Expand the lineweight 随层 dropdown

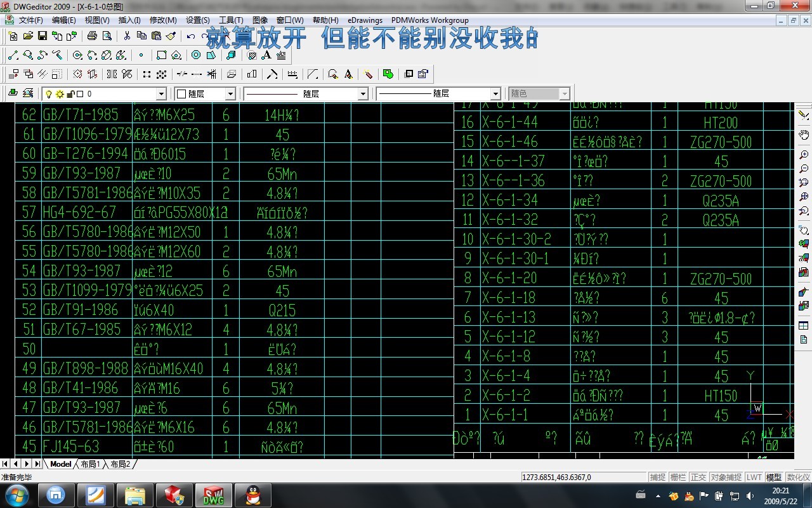496,94
